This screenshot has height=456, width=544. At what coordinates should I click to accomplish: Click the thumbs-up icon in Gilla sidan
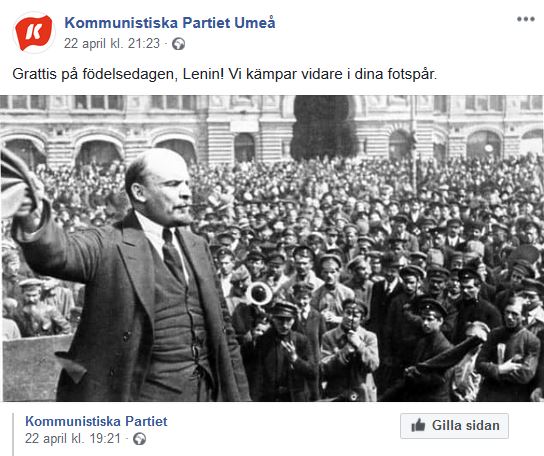(x=418, y=425)
